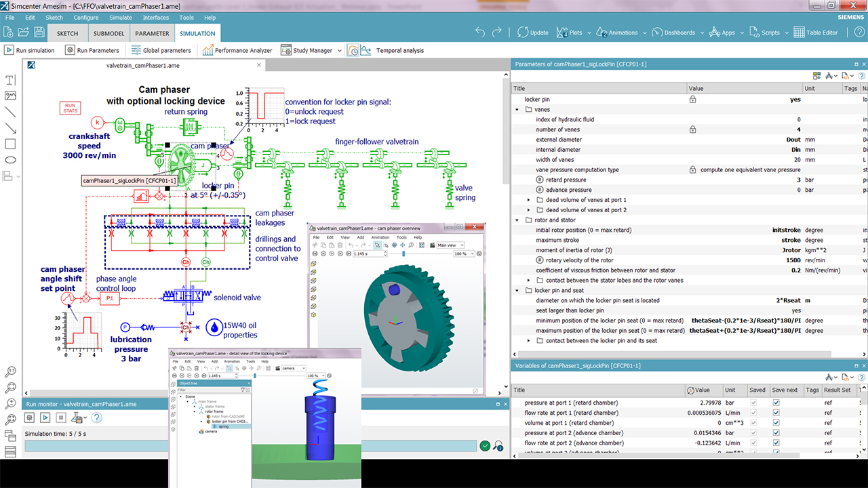Select the Rectangle drawing tool
The width and height of the screenshot is (868, 488).
10,144
